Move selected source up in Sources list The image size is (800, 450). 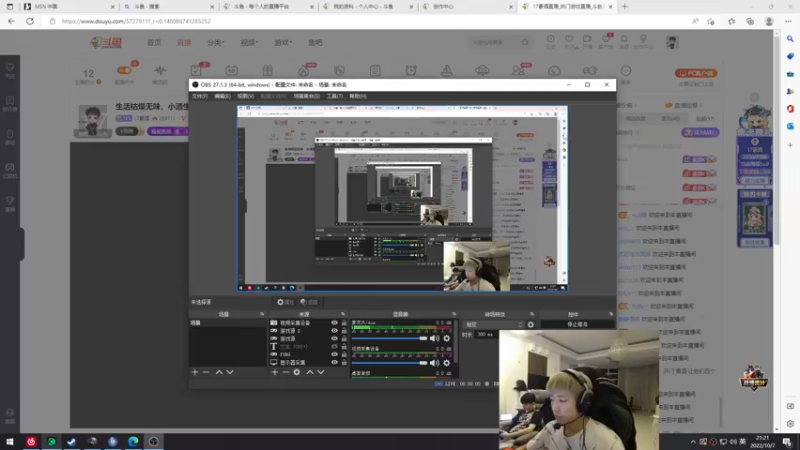(310, 372)
